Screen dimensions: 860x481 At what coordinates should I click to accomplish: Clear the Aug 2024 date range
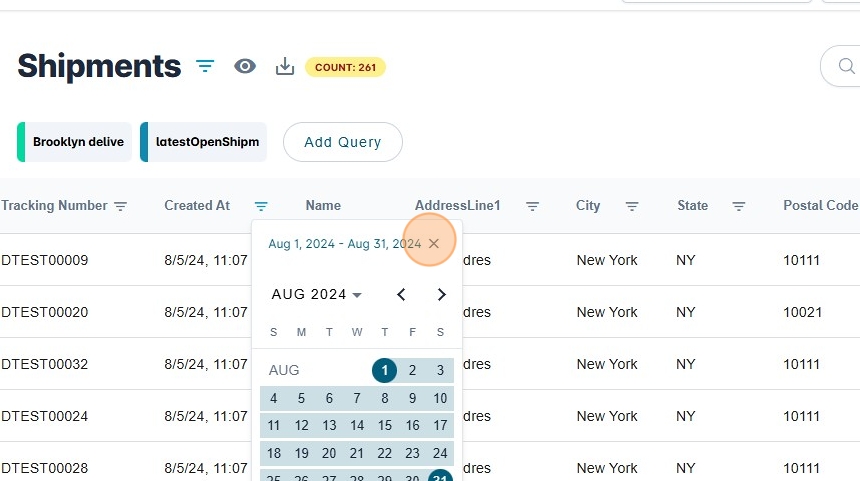(x=433, y=243)
